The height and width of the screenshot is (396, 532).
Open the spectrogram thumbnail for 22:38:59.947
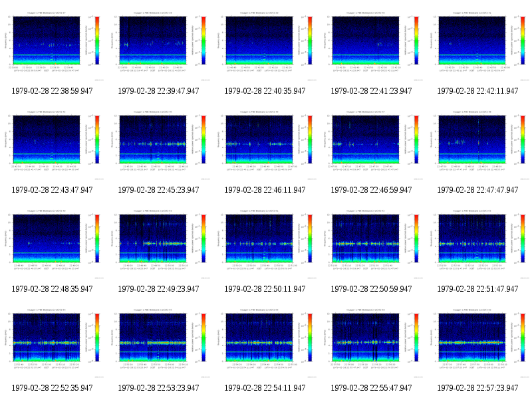[53, 45]
